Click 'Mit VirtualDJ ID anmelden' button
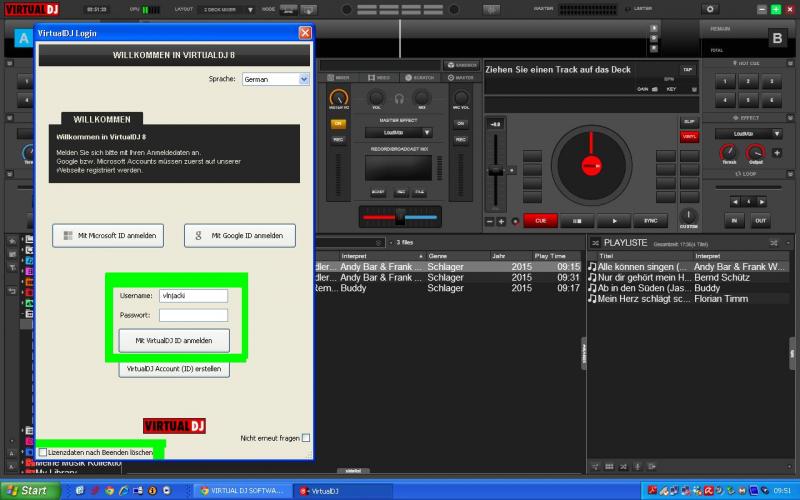 coord(174,341)
